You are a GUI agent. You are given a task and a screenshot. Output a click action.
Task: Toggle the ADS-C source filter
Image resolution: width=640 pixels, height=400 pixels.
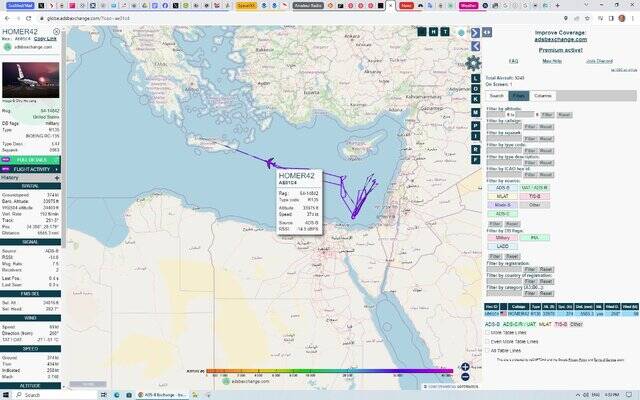coord(502,214)
